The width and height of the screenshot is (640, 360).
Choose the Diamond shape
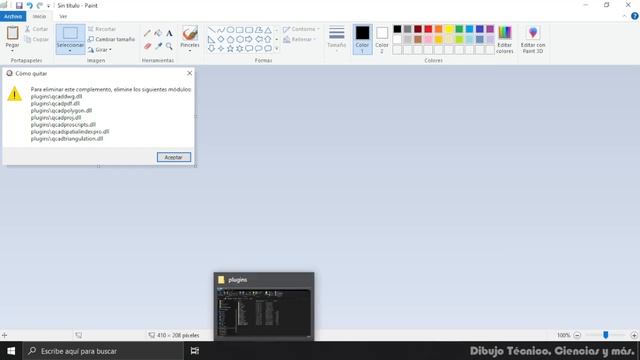point(221,39)
